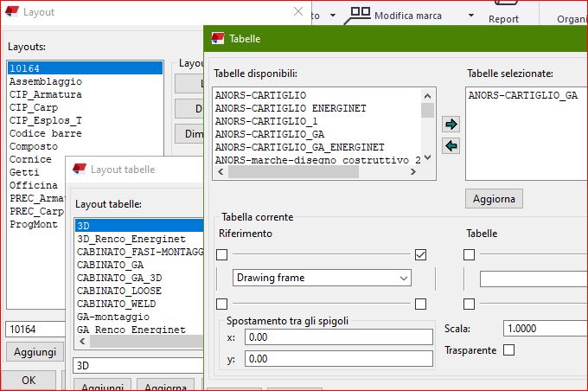Toggle the Trasparente checkbox
588x391 pixels.
click(x=508, y=350)
